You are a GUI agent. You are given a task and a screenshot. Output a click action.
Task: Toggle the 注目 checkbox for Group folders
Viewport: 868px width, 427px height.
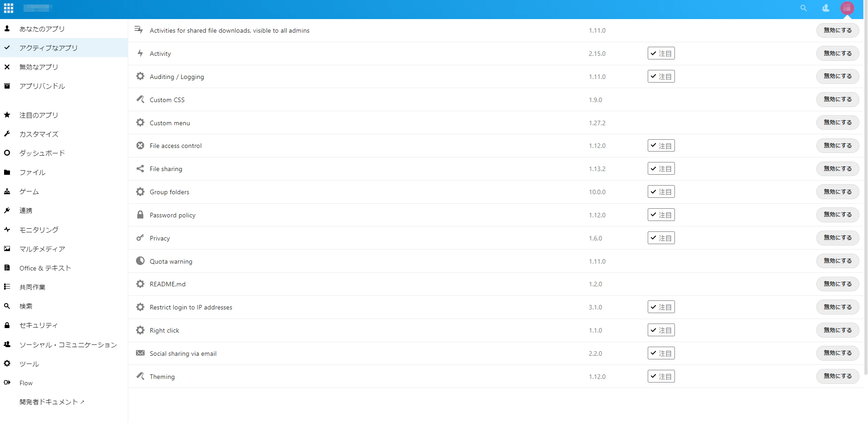tap(661, 191)
